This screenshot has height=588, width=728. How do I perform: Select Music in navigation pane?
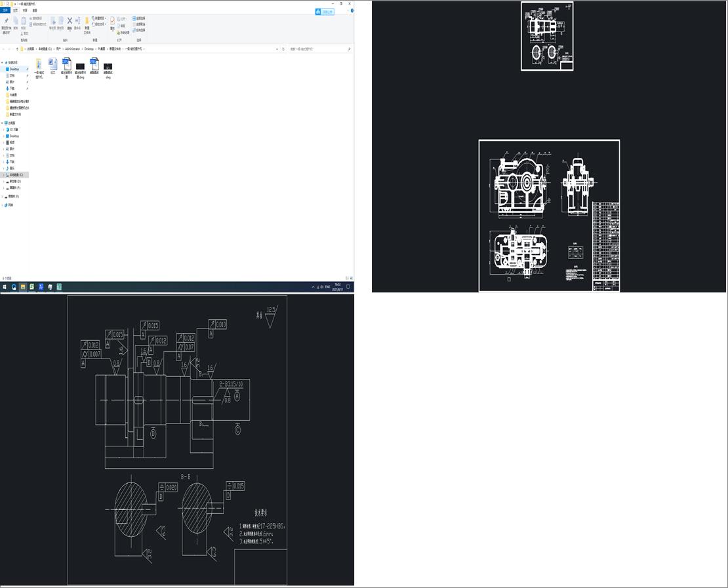point(12,168)
